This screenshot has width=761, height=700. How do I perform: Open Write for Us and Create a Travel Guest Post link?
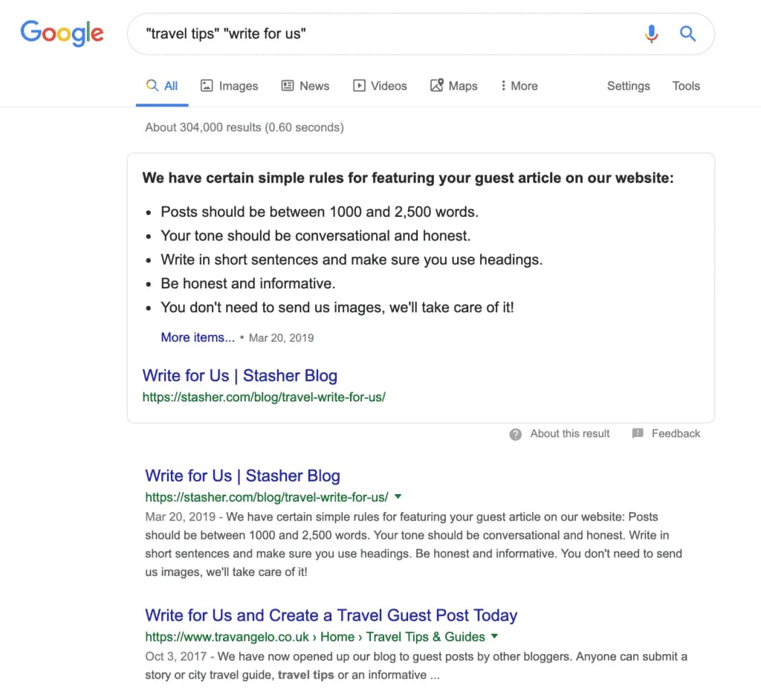[x=331, y=615]
